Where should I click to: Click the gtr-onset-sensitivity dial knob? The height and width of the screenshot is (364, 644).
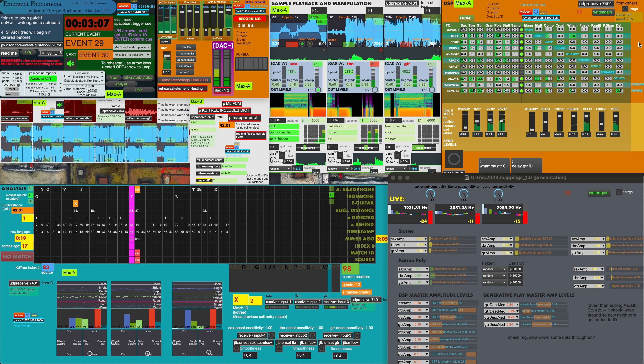pos(498,193)
